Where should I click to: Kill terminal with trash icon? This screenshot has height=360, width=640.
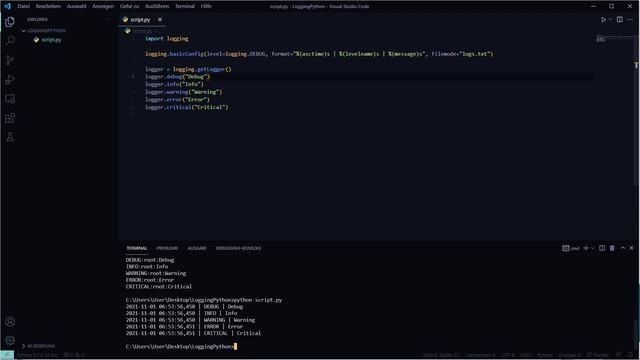[x=612, y=248]
